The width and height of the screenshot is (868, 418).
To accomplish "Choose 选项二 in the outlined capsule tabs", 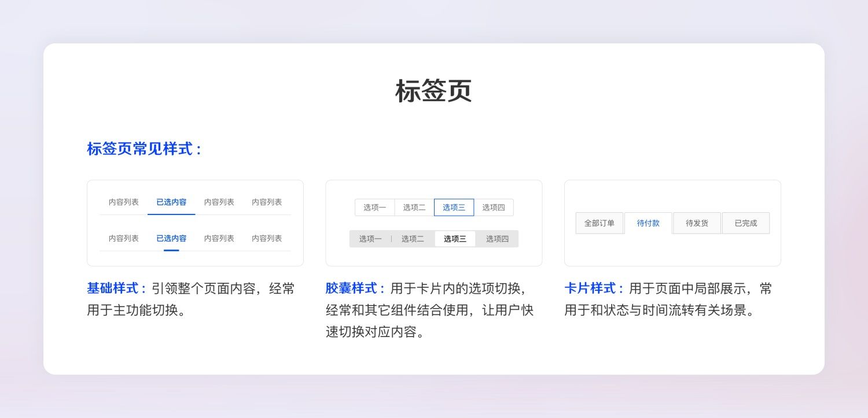I will [x=414, y=208].
